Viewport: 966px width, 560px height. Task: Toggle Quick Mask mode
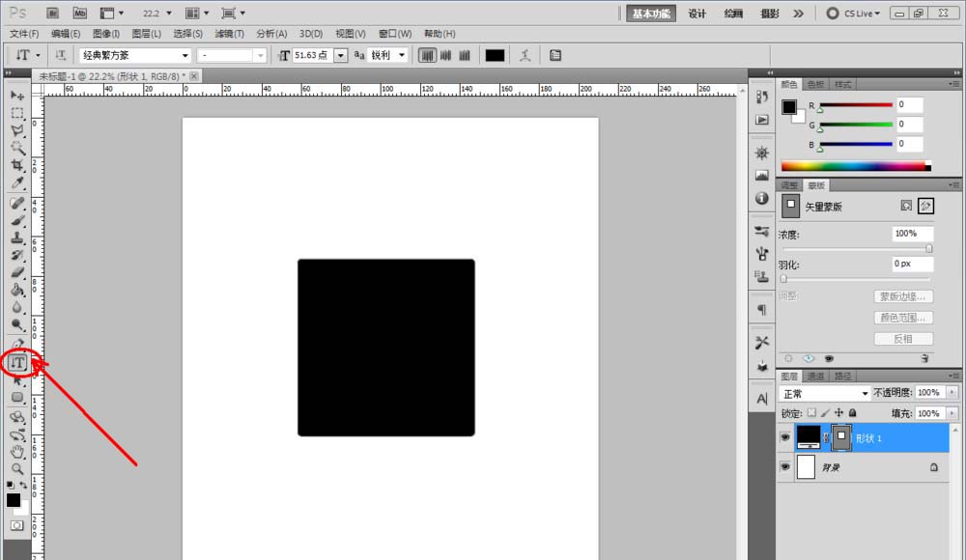(x=16, y=525)
